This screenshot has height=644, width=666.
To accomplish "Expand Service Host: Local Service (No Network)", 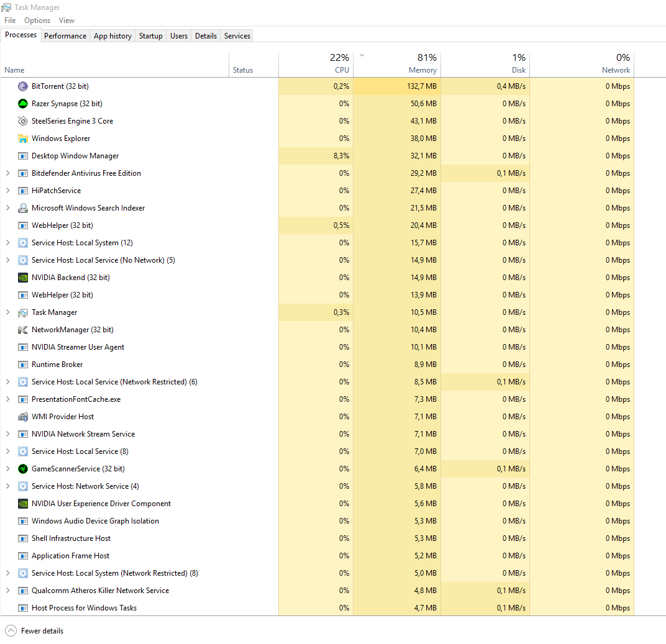I will [x=7, y=260].
